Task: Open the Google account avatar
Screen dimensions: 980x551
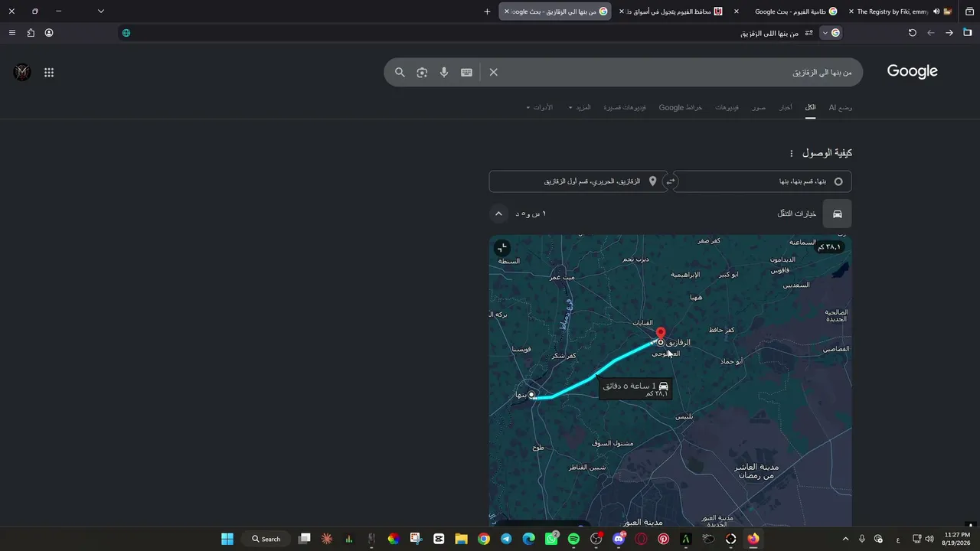Action: (x=22, y=73)
